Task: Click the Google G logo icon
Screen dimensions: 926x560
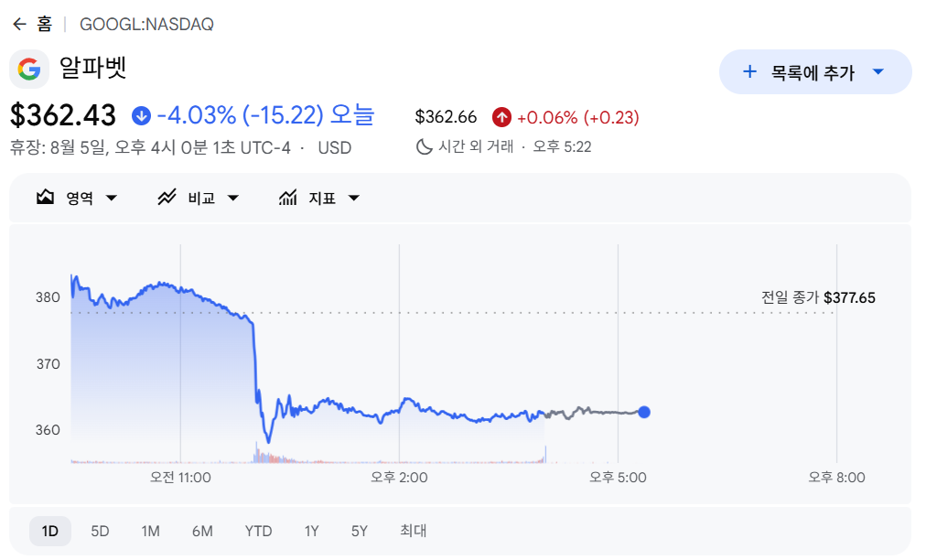Action: point(29,70)
